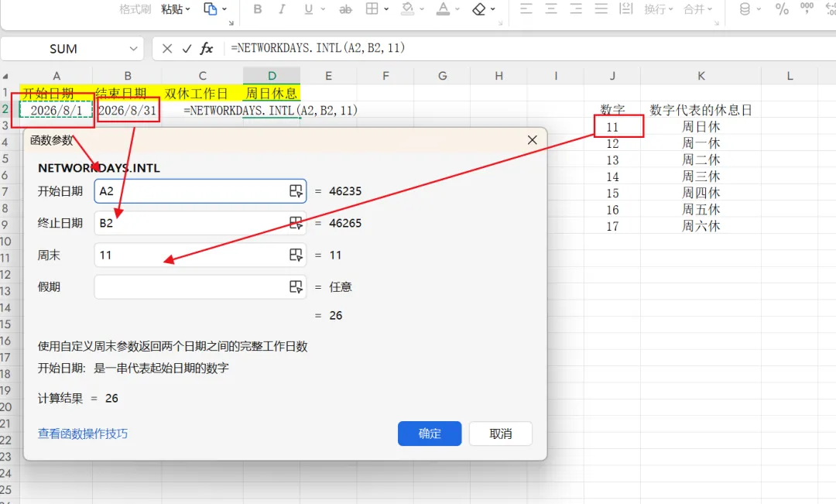Click the 确定 button
This screenshot has width=836, height=504.
430,434
